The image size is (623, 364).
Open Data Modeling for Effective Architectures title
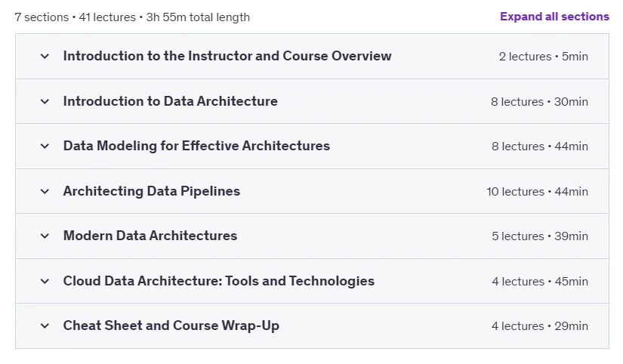[196, 146]
